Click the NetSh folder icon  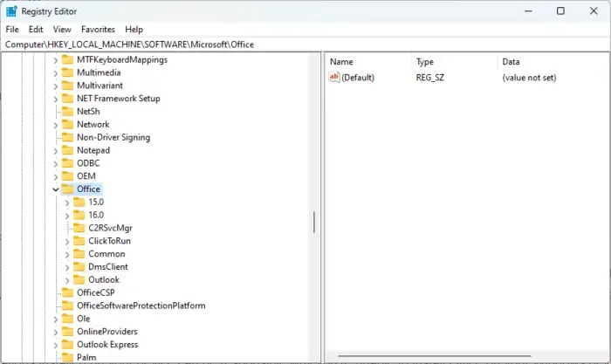(67, 112)
